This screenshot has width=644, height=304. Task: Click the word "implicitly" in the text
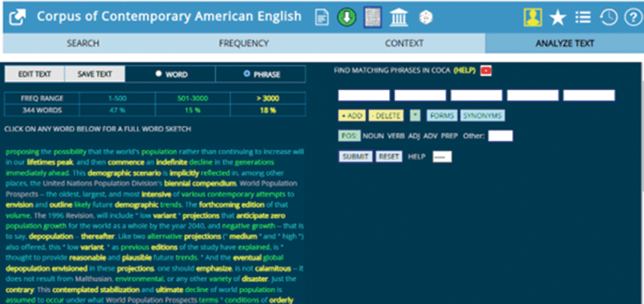point(184,173)
